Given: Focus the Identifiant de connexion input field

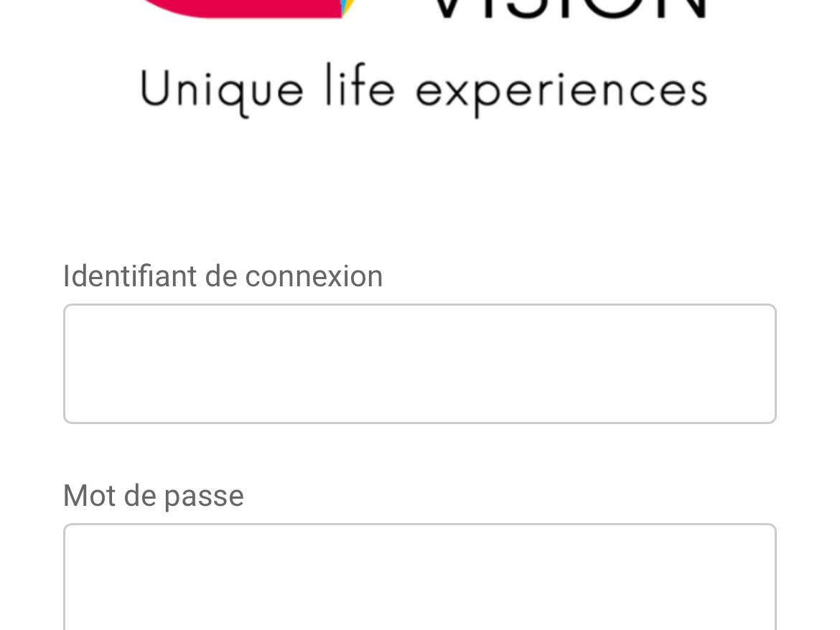Looking at the screenshot, I should [419, 364].
